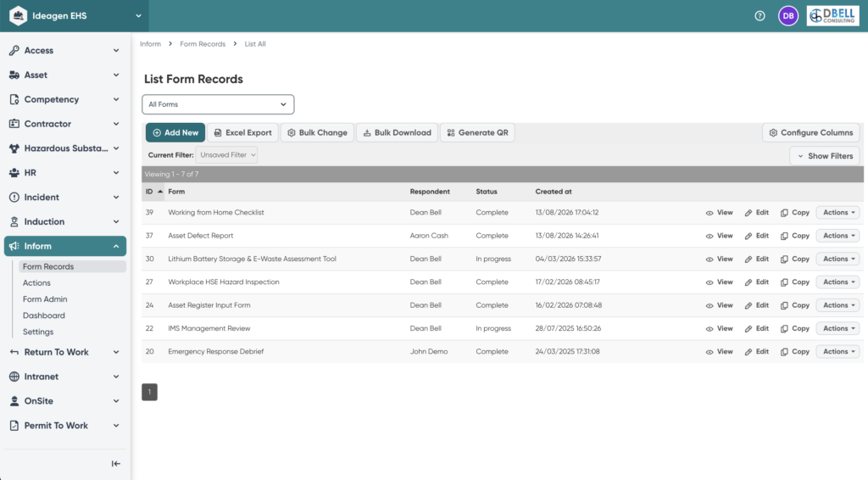Screen dimensions: 868x480
Task: Click the HR people icon
Action: tap(14, 173)
